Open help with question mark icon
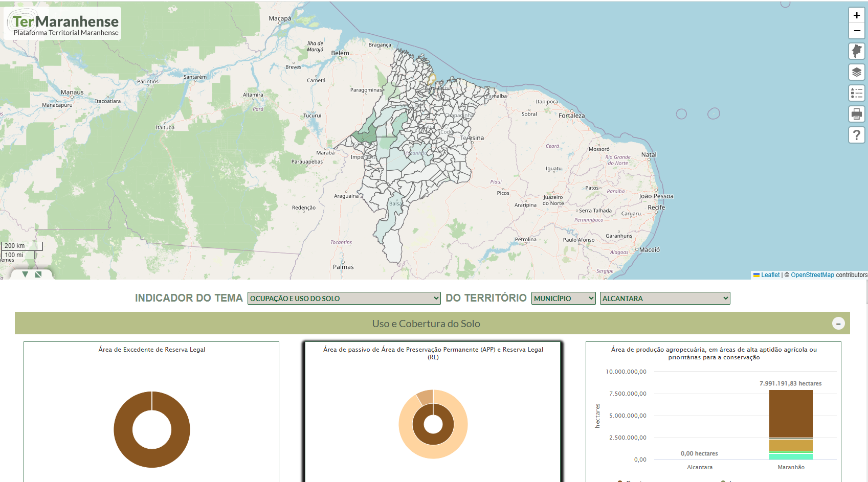This screenshot has width=868, height=482. (857, 135)
